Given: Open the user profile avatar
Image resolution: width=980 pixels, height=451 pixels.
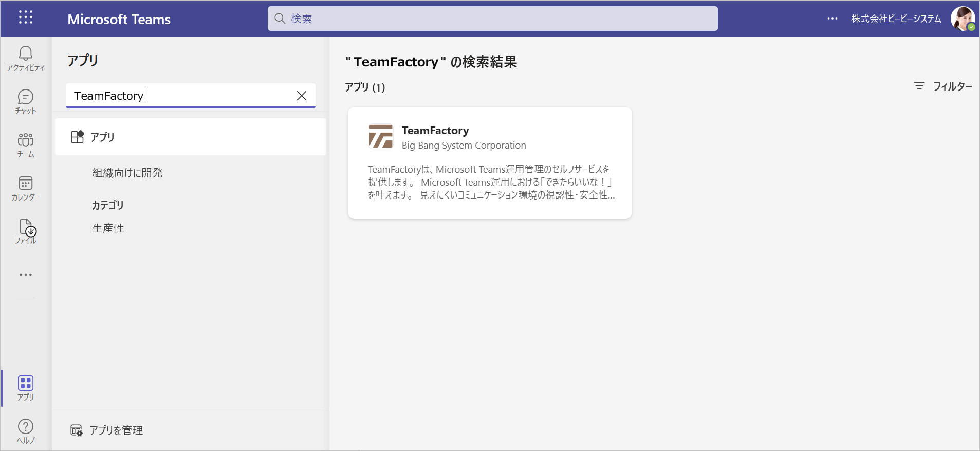Looking at the screenshot, I should coord(963,19).
